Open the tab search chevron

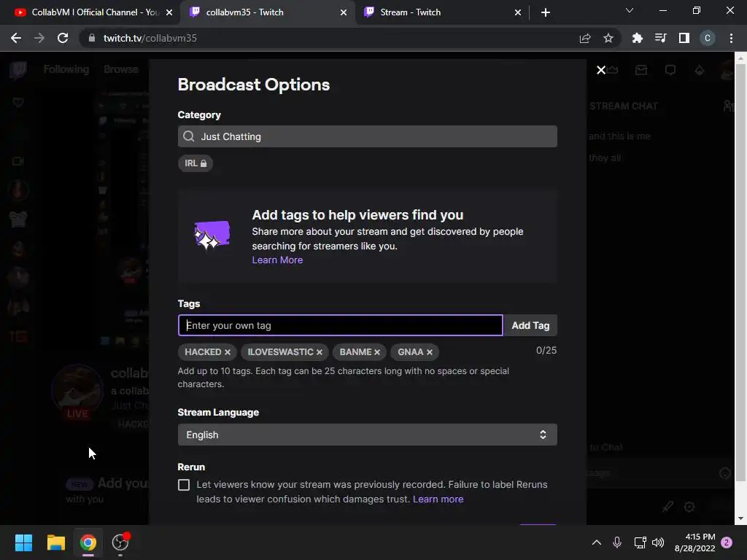click(x=630, y=10)
